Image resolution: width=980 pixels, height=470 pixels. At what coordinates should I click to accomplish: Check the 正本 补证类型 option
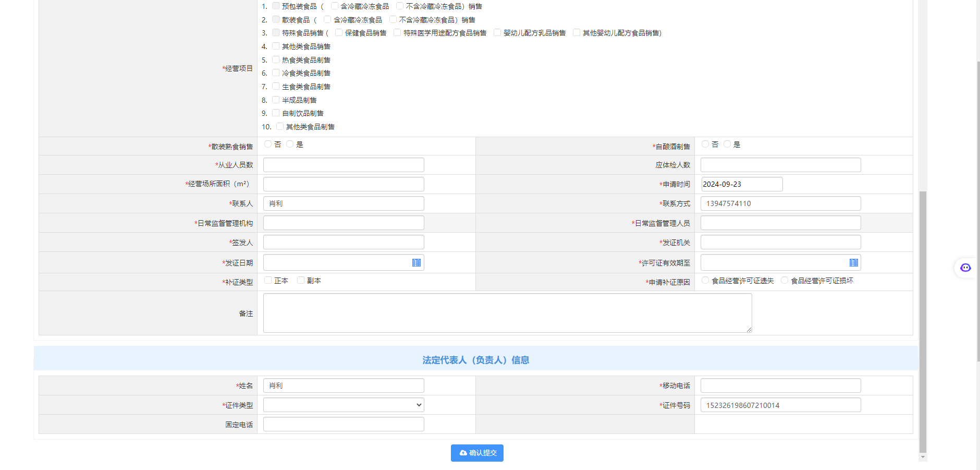(268, 281)
